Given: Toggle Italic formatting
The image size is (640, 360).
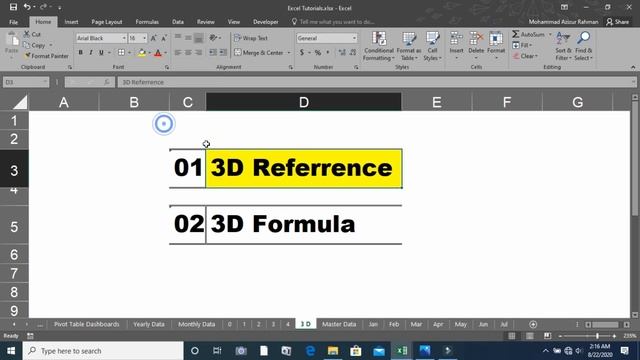Looking at the screenshot, I should pos(91,53).
